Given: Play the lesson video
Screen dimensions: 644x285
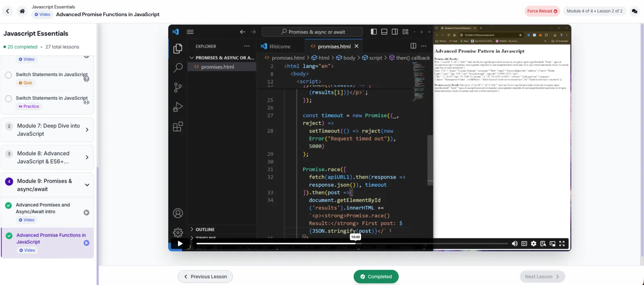Looking at the screenshot, I should pos(180,244).
